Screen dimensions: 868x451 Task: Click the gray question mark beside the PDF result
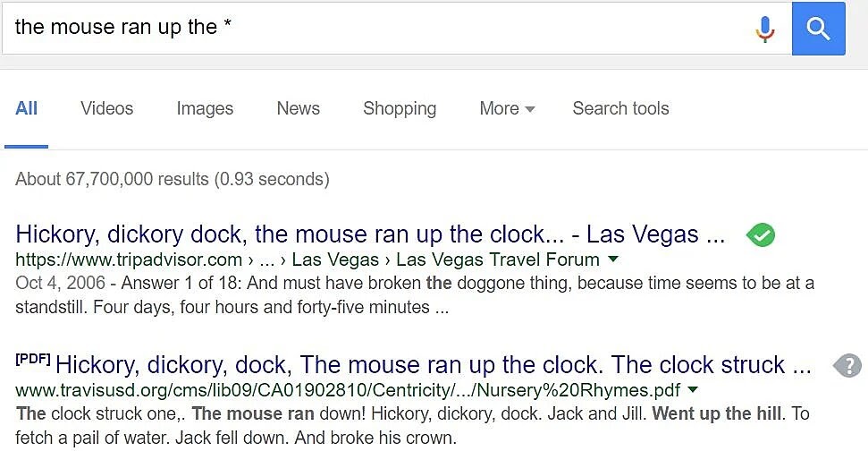click(847, 365)
